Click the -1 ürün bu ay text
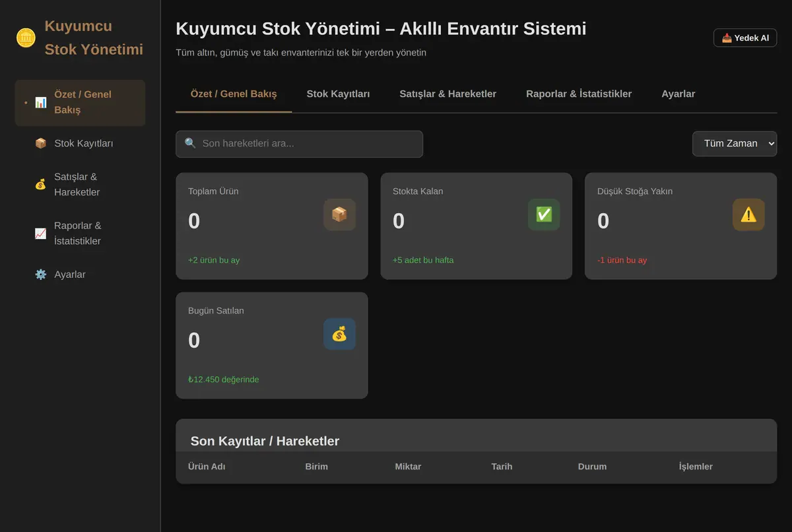The image size is (792, 532). click(622, 260)
